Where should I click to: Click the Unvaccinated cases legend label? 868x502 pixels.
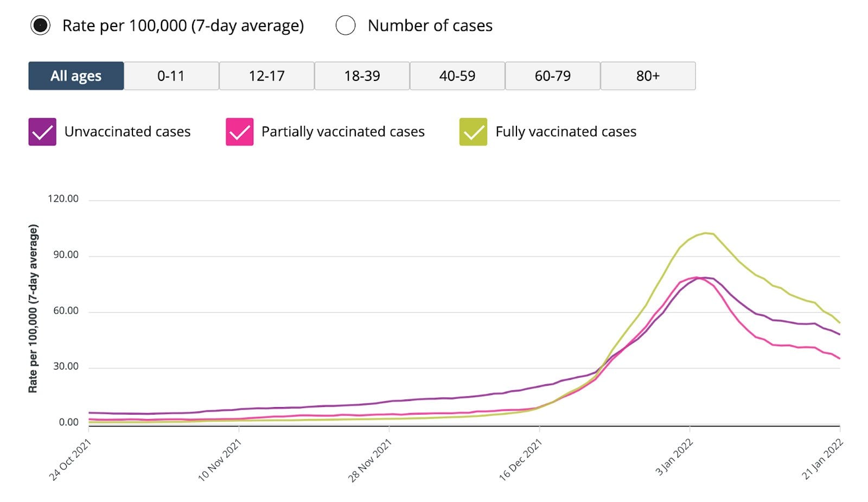coord(127,132)
